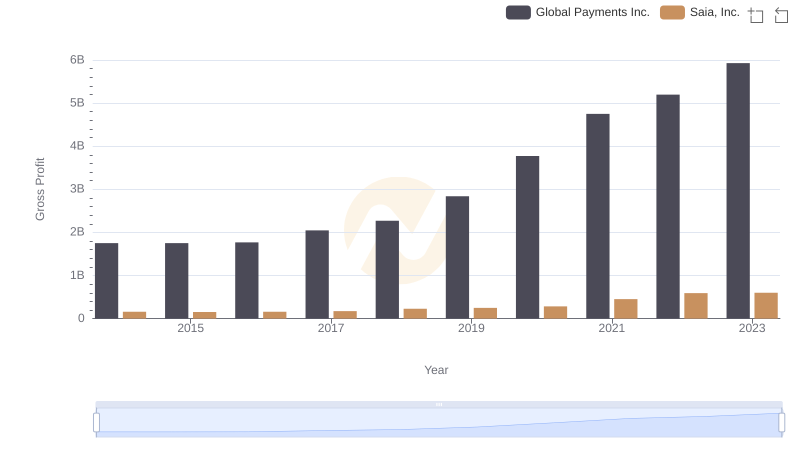The width and height of the screenshot is (800, 461).
Task: Toggle the Saia, Inc. legend swatch
Action: (672, 12)
